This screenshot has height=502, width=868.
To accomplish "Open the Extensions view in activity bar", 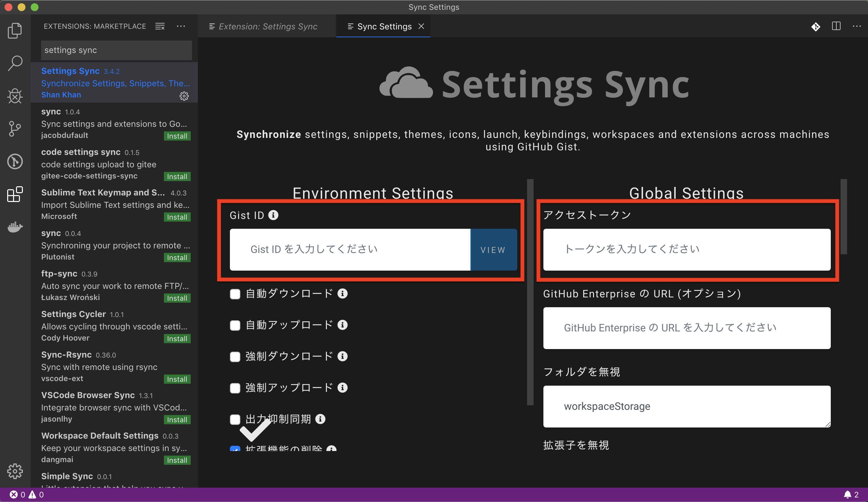I will point(15,194).
